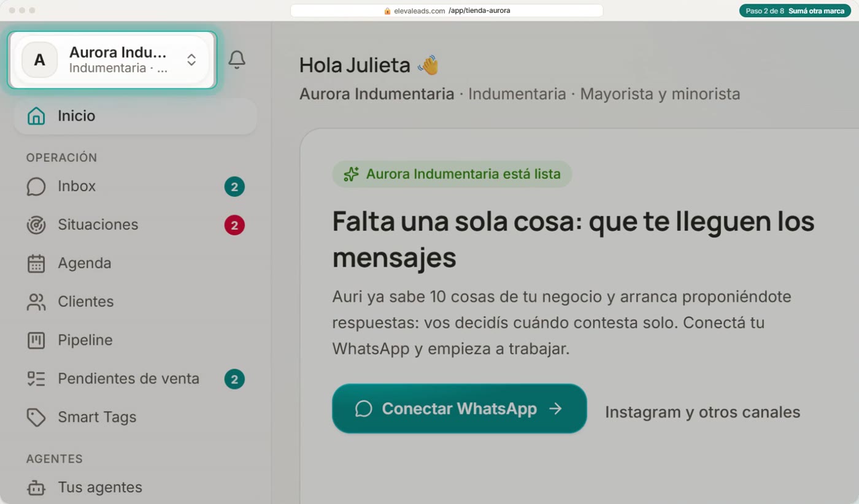This screenshot has width=859, height=504.
Task: Open the notifications bell
Action: (x=237, y=59)
